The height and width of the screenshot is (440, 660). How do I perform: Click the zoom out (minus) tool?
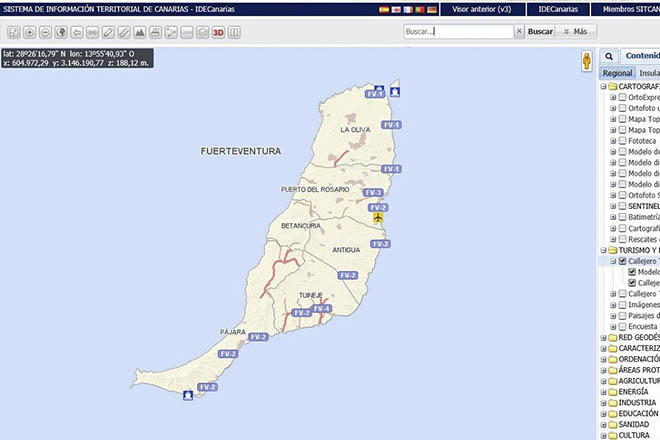click(x=45, y=32)
